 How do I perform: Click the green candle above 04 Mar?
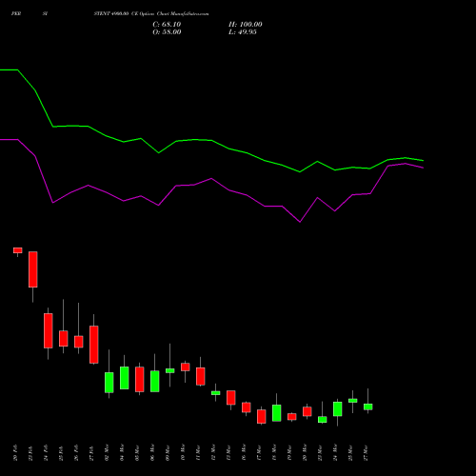(125, 378)
